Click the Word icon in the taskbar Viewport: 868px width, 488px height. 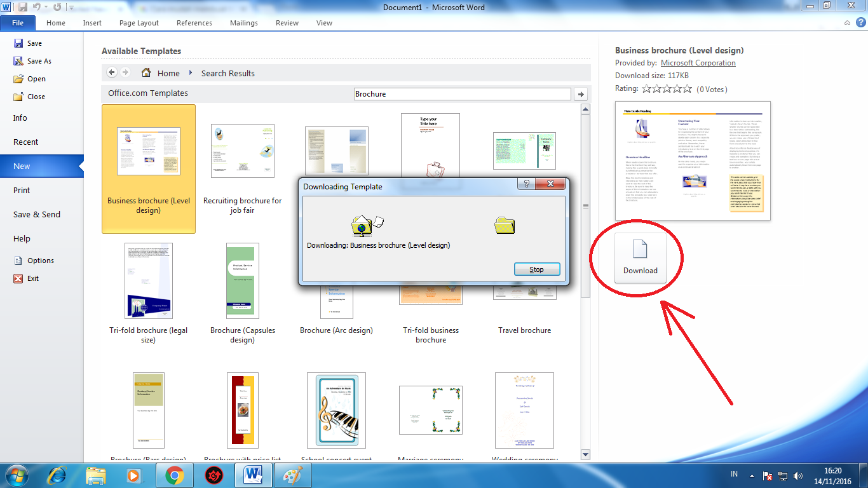(254, 475)
